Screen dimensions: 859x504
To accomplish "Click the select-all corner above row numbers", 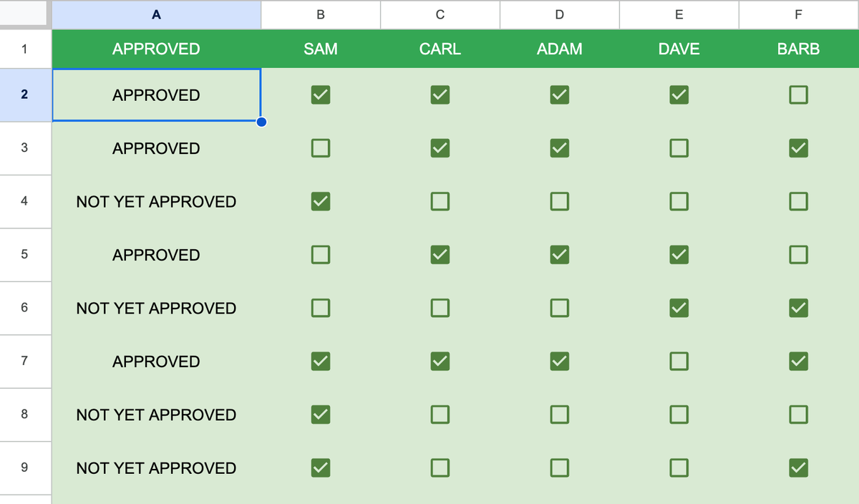I will tap(26, 14).
